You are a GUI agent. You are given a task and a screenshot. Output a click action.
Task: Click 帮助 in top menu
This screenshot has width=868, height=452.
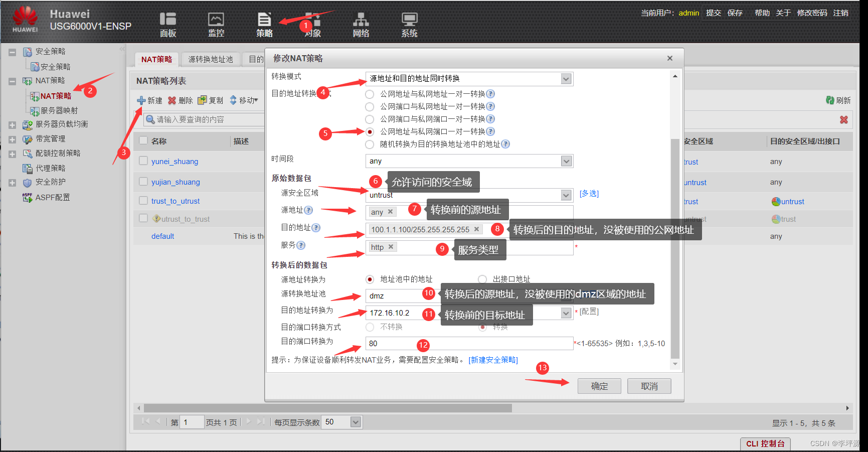(762, 13)
